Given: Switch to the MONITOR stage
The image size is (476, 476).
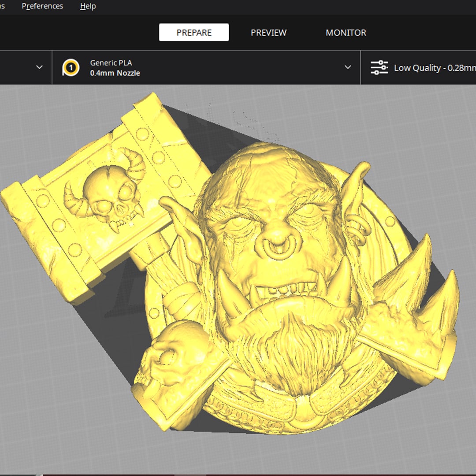Looking at the screenshot, I should [346, 33].
